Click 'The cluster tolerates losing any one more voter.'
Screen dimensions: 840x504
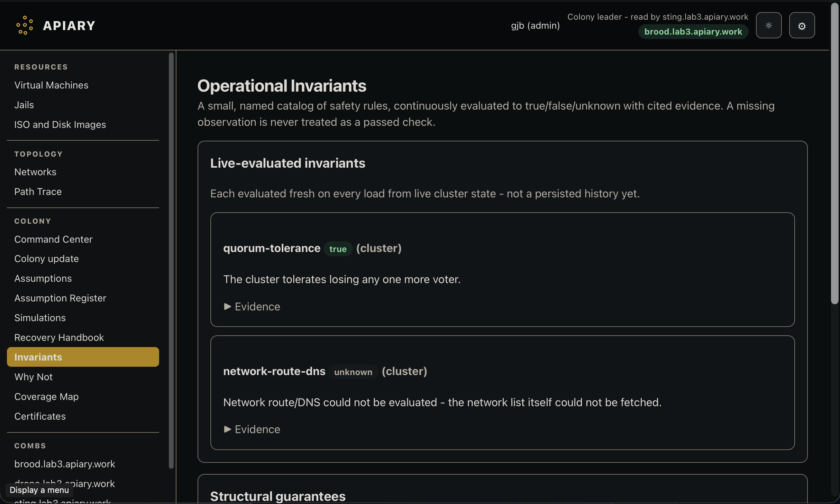click(x=342, y=279)
